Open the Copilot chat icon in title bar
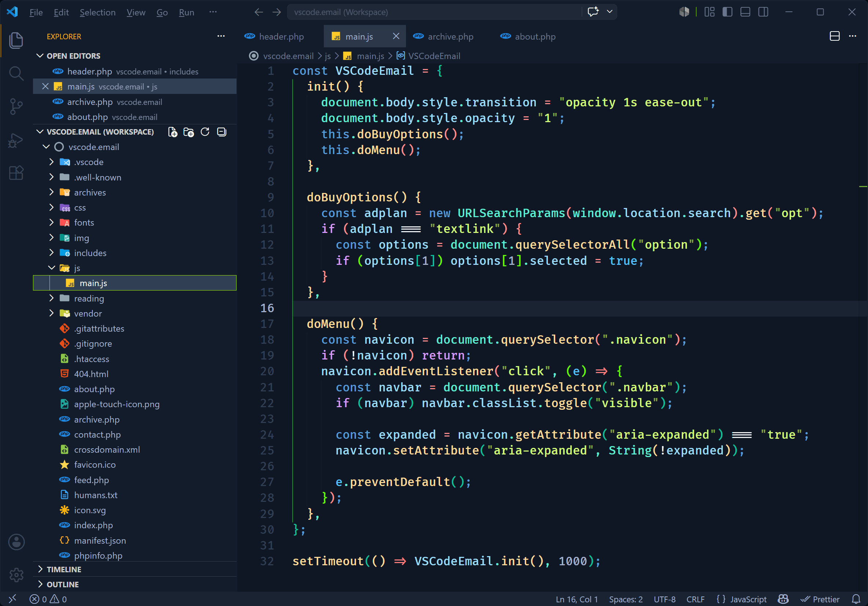 click(x=593, y=12)
